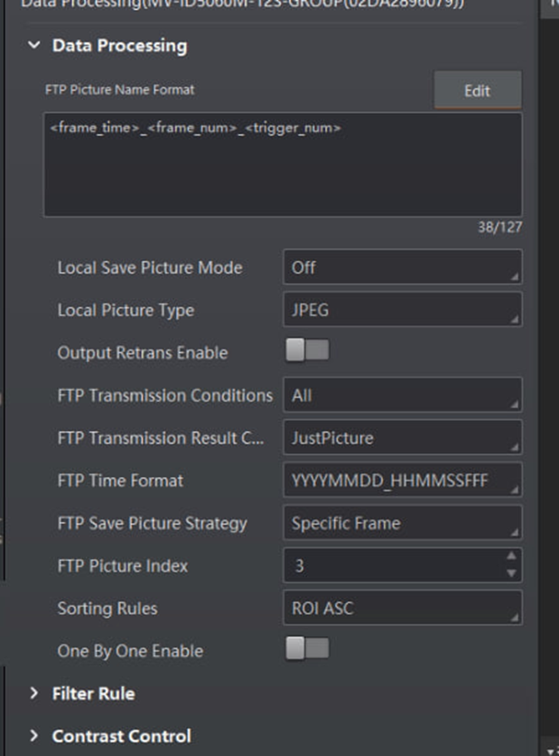Decrease FTP Picture Index with down arrow
559x756 pixels.
512,574
